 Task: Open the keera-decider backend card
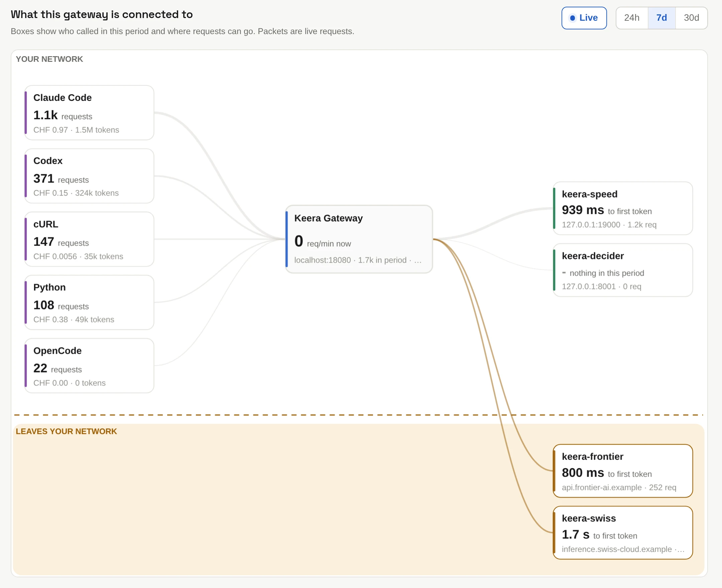click(623, 270)
